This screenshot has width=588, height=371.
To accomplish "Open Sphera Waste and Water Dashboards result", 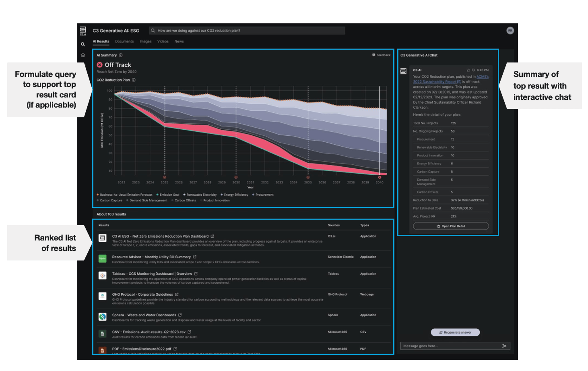I will pyautogui.click(x=144, y=315).
